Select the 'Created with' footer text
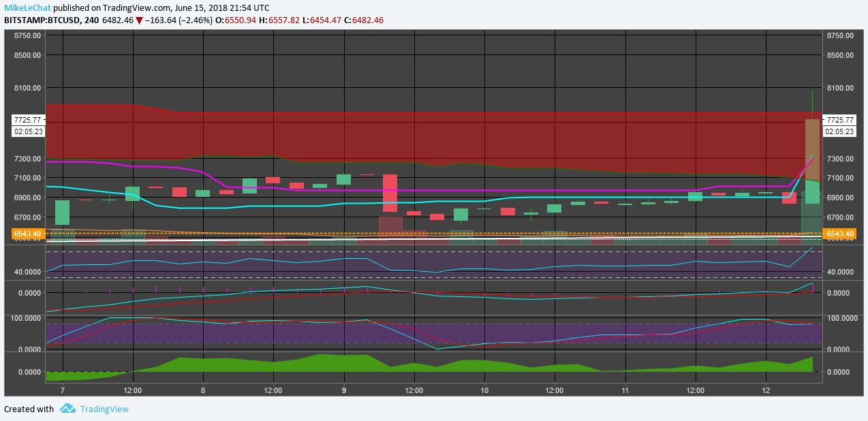868x421 pixels. pos(29,409)
